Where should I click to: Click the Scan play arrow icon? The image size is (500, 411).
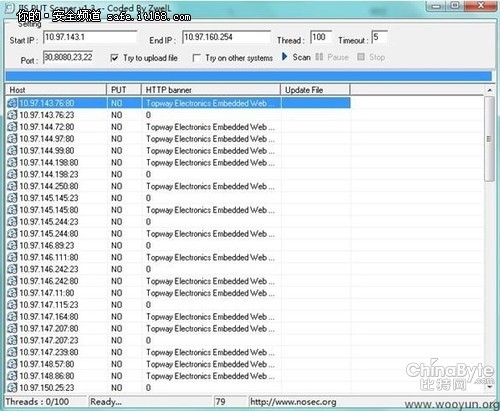(x=284, y=57)
